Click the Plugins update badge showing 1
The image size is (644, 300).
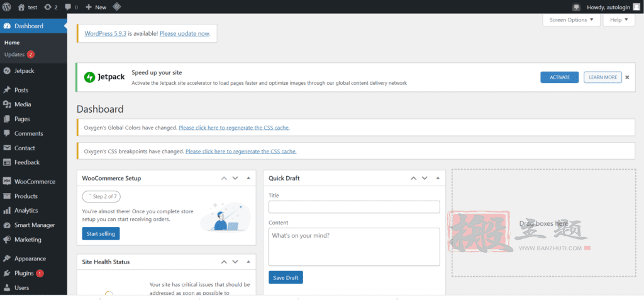tap(40, 274)
